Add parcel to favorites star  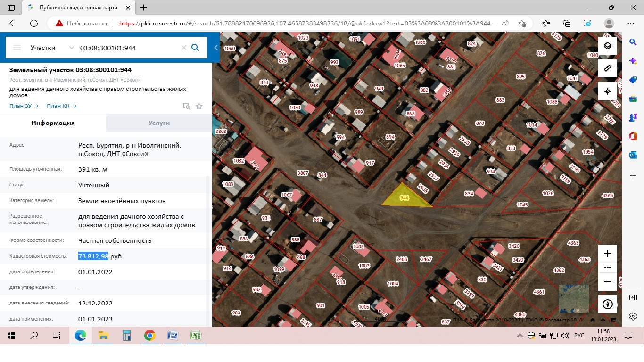pyautogui.click(x=199, y=107)
